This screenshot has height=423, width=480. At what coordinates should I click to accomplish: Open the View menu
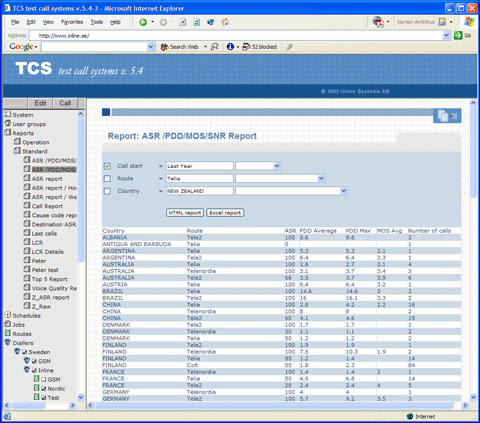(x=48, y=22)
